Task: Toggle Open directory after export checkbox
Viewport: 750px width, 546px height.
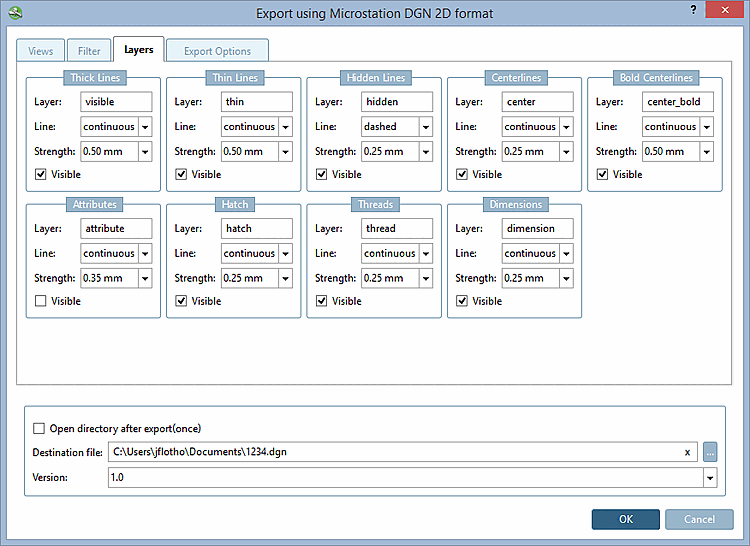Action: 39,428
